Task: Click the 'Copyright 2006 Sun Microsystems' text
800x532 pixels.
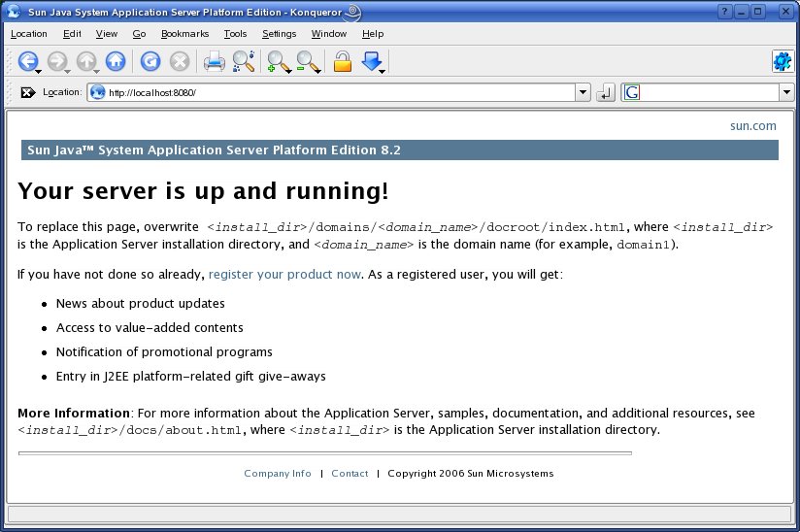Action: click(471, 474)
